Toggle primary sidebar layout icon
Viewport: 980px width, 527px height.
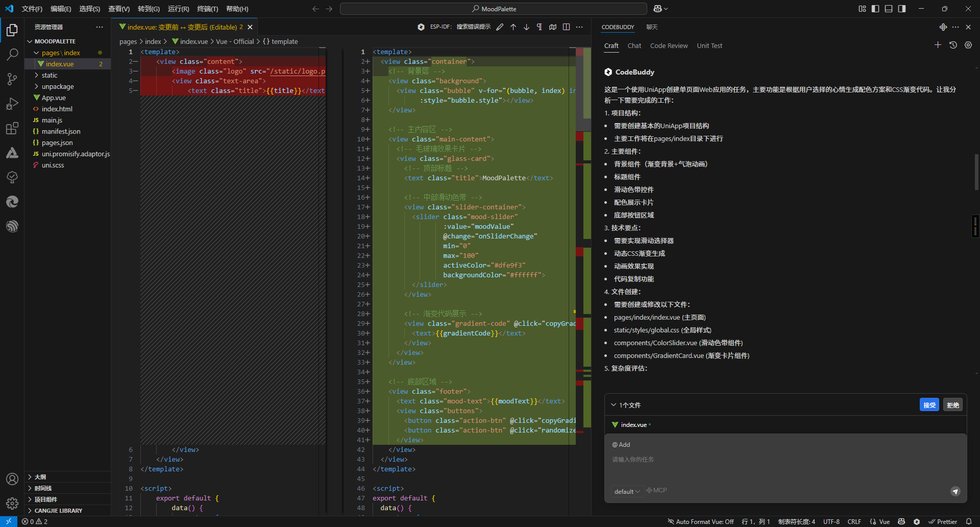coord(875,9)
